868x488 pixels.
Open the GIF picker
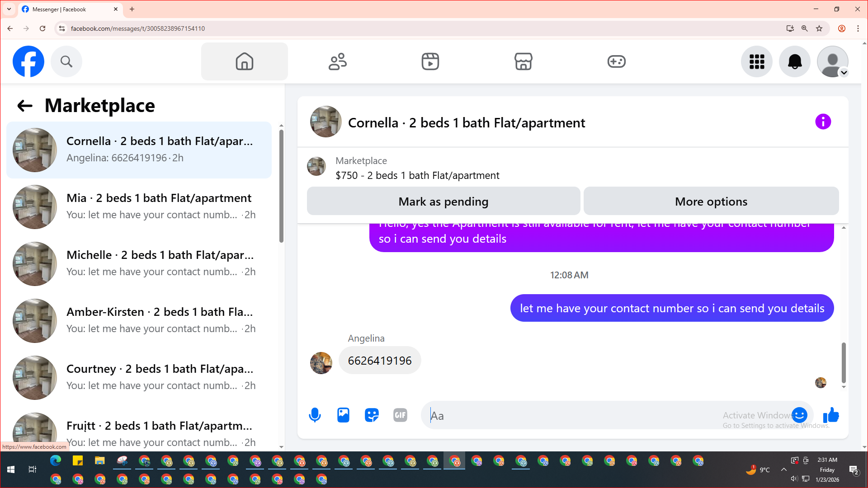[x=401, y=415]
